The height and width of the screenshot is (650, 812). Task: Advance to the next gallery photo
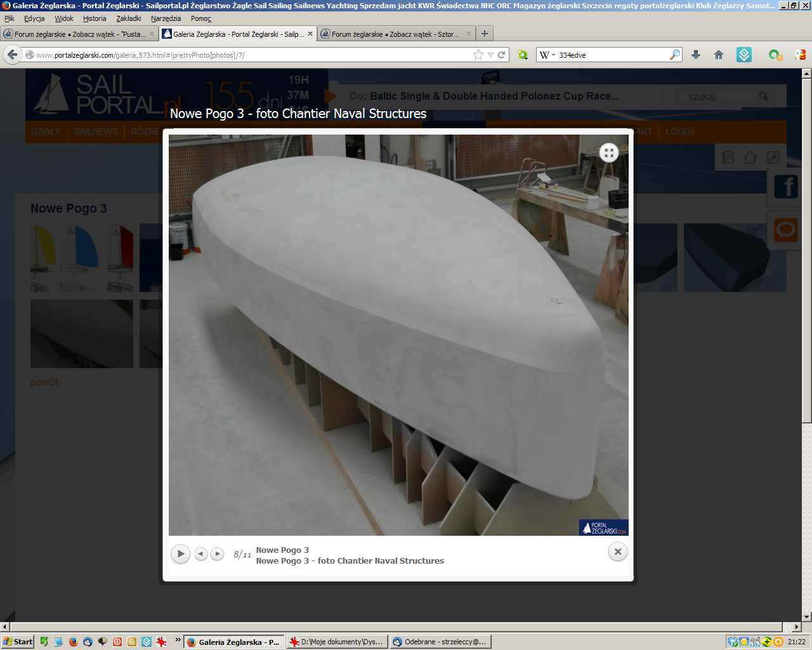(x=217, y=554)
